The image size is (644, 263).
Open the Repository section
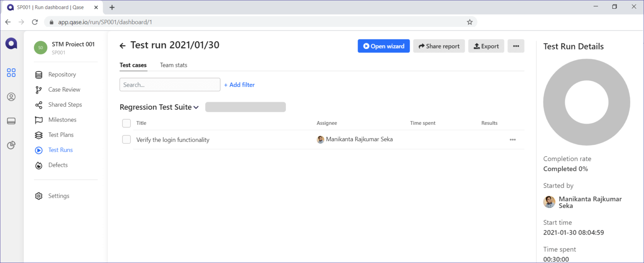[x=62, y=74]
